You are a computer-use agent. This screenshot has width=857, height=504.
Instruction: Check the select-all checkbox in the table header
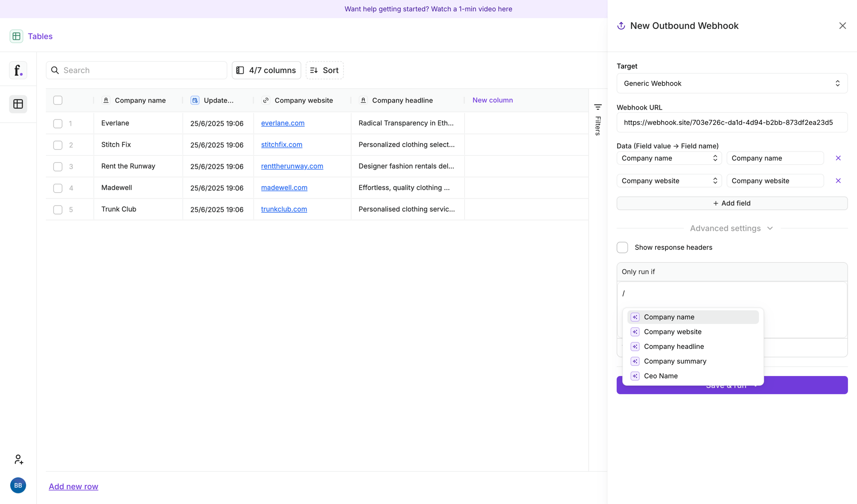tap(58, 100)
